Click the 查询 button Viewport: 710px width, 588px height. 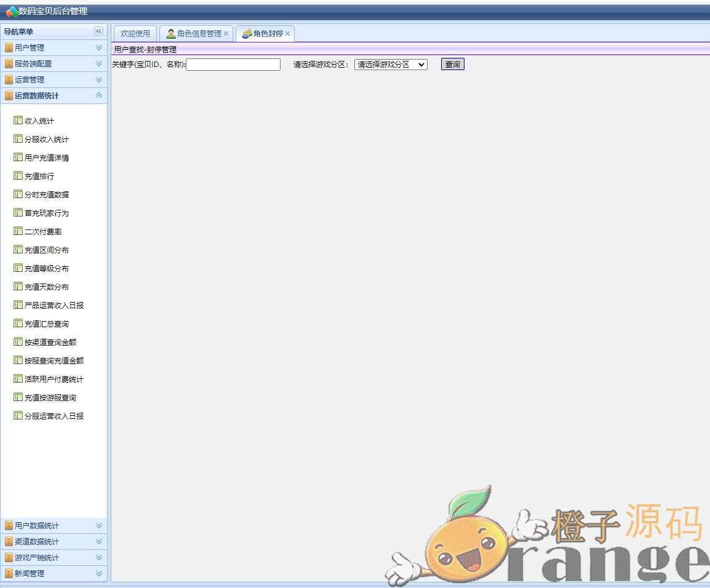pos(452,65)
